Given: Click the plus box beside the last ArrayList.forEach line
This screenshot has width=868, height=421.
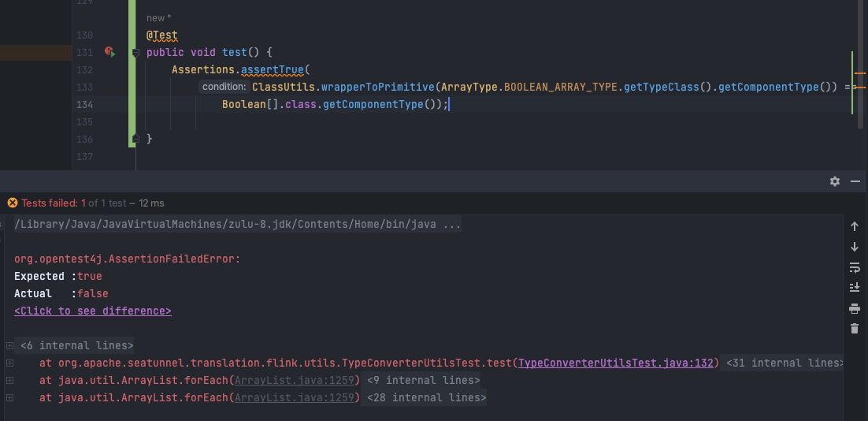Looking at the screenshot, I should click(x=9, y=397).
